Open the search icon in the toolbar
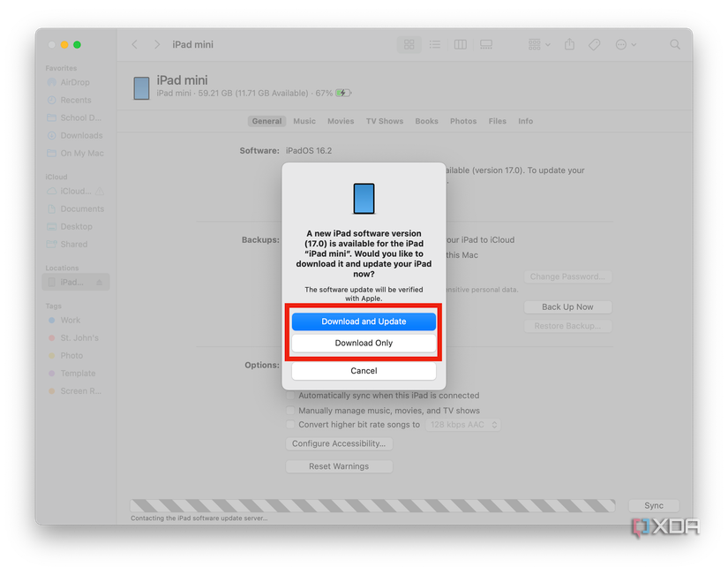 tap(675, 44)
